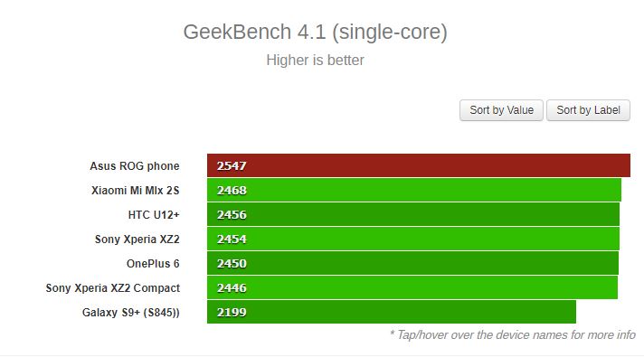Click the Sort by Value button
644x357 pixels.
(x=501, y=110)
